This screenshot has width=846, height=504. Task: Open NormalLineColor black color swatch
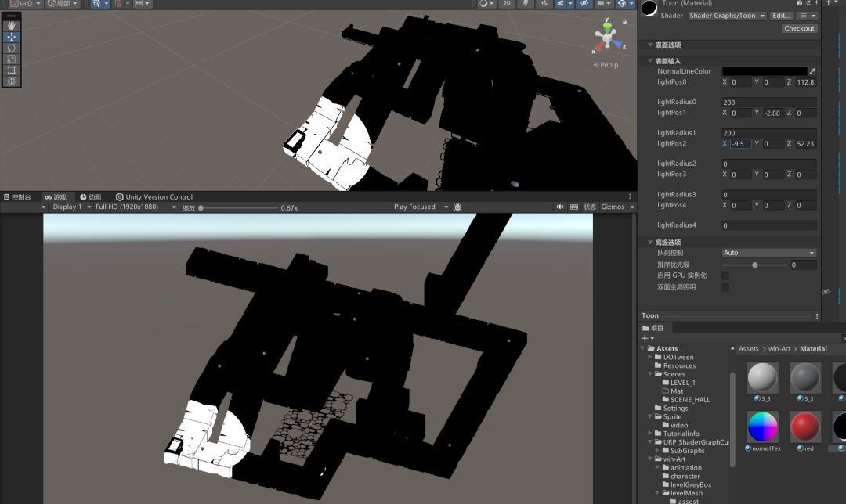pyautogui.click(x=764, y=71)
